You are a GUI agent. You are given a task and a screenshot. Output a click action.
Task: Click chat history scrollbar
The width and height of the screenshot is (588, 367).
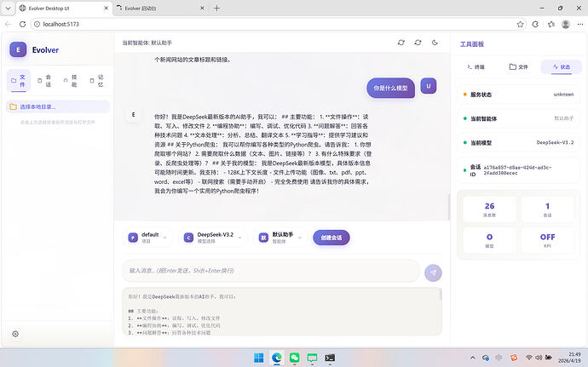click(448, 207)
